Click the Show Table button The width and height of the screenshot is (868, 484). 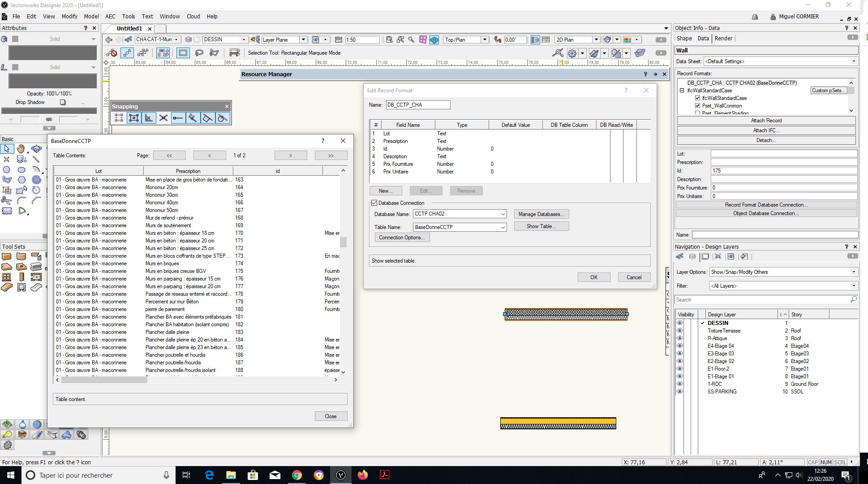[541, 226]
